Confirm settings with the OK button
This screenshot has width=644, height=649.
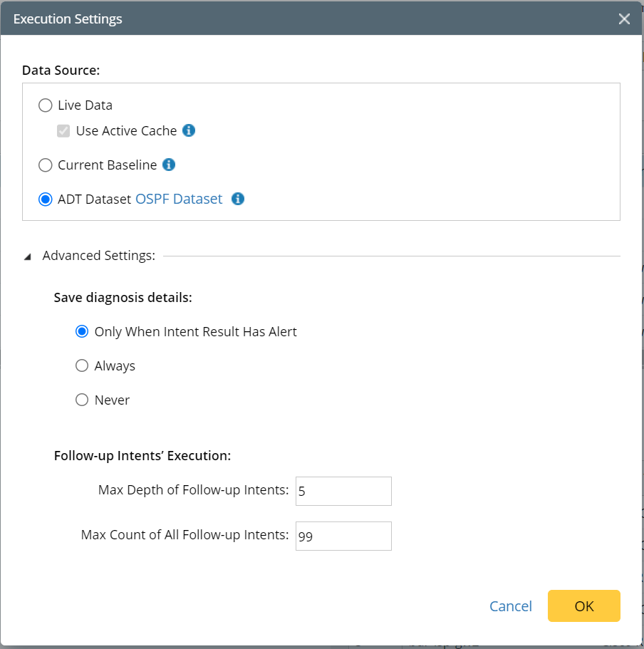583,606
